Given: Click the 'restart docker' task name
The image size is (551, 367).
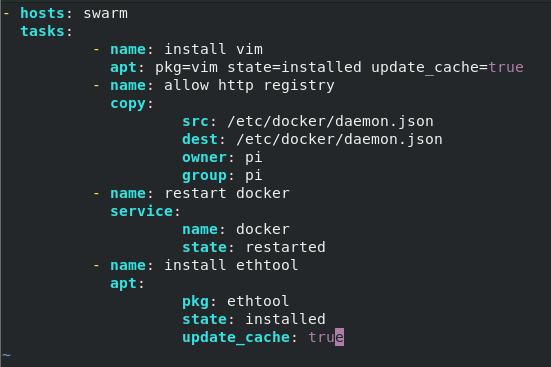Looking at the screenshot, I should pyautogui.click(x=227, y=193).
